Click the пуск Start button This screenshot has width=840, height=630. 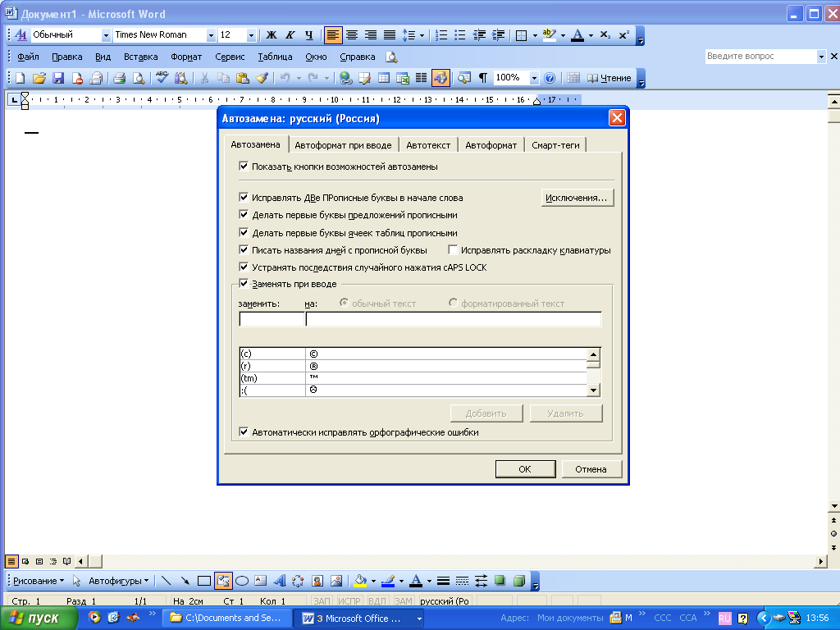point(38,619)
